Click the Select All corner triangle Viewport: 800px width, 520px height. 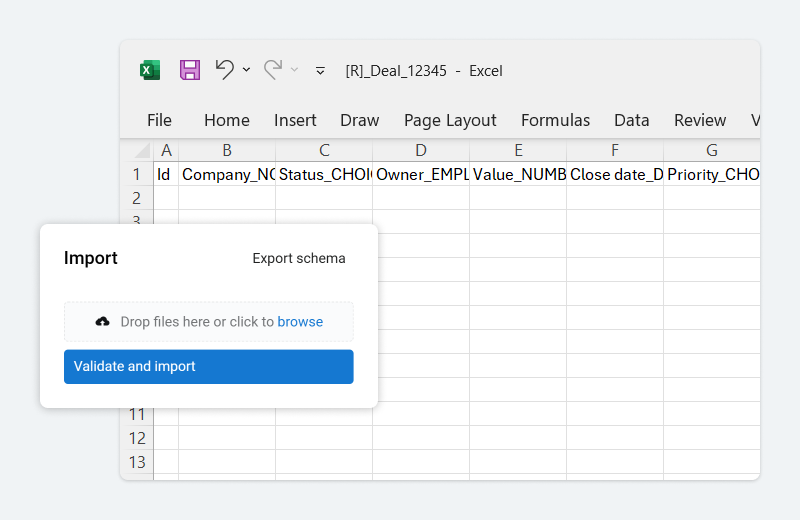[x=141, y=151]
